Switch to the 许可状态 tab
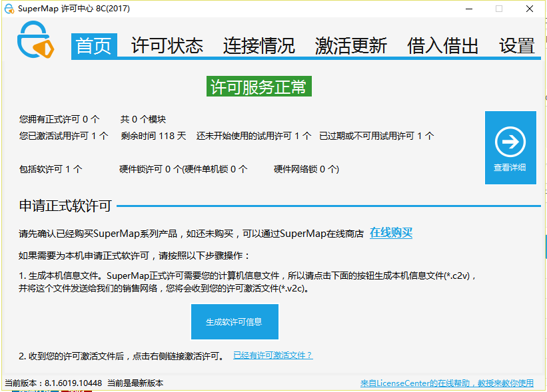The image size is (547, 392). (x=167, y=46)
